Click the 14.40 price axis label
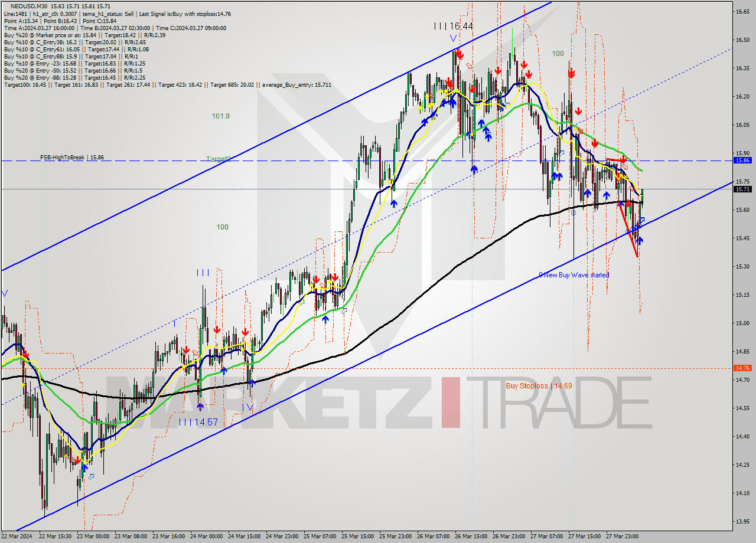756x543 pixels. [742, 436]
